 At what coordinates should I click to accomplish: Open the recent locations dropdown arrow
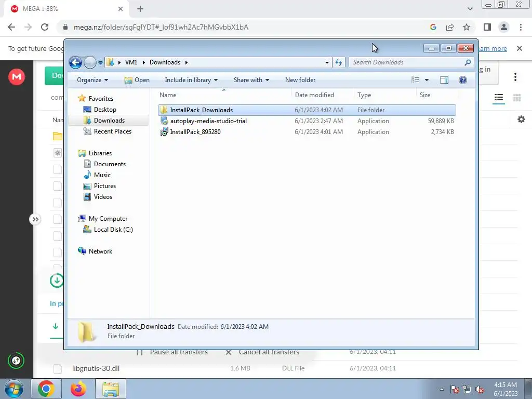pos(100,63)
